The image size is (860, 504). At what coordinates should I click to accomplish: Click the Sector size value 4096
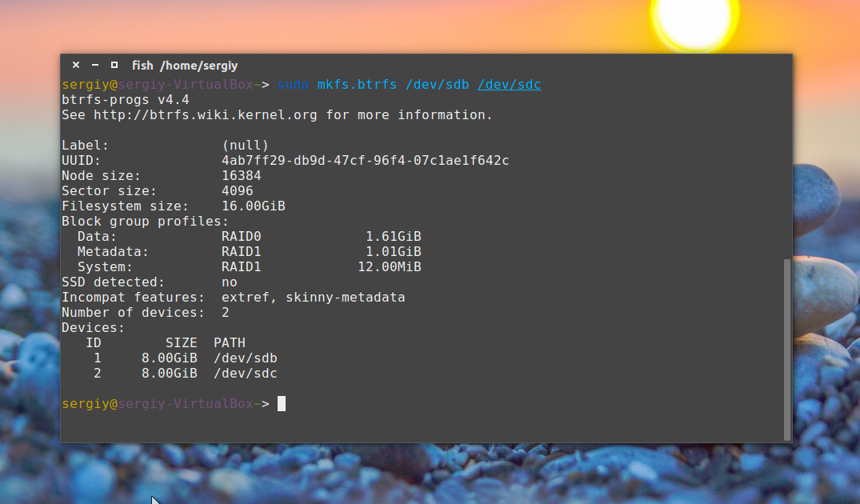coord(238,191)
